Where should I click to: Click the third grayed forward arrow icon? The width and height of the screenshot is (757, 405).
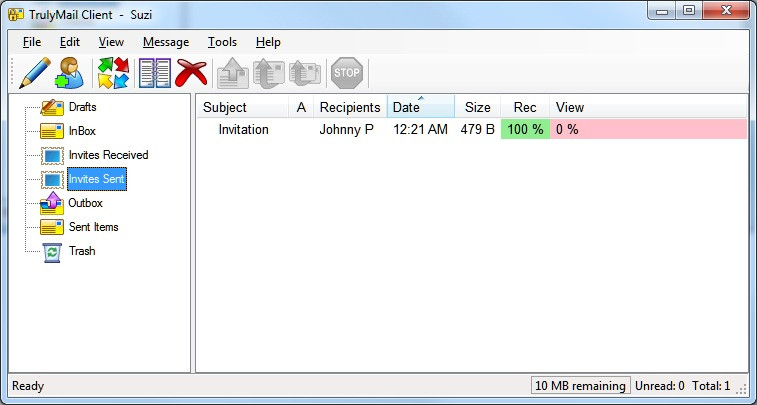tap(305, 73)
